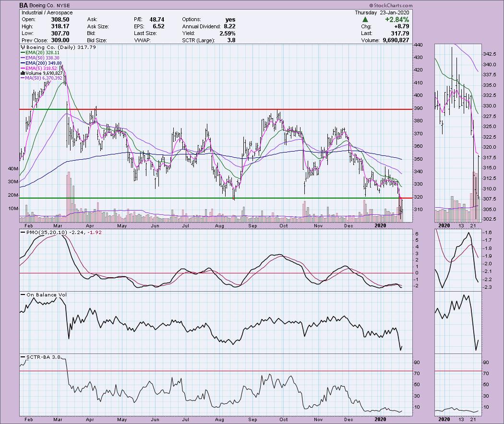Click the EMA(5) 318.52 legend entry
The height and width of the screenshot is (424, 504).
[x=39, y=69]
